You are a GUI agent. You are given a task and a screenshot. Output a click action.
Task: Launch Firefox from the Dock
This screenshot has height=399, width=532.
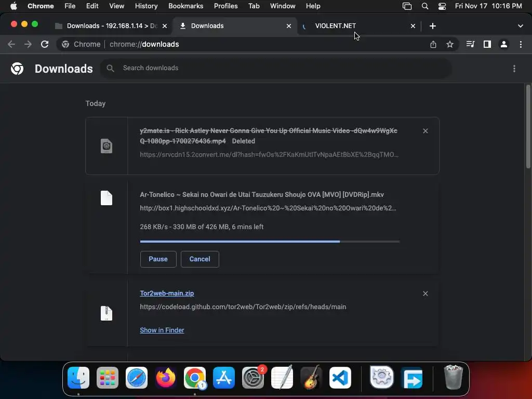[x=166, y=377]
